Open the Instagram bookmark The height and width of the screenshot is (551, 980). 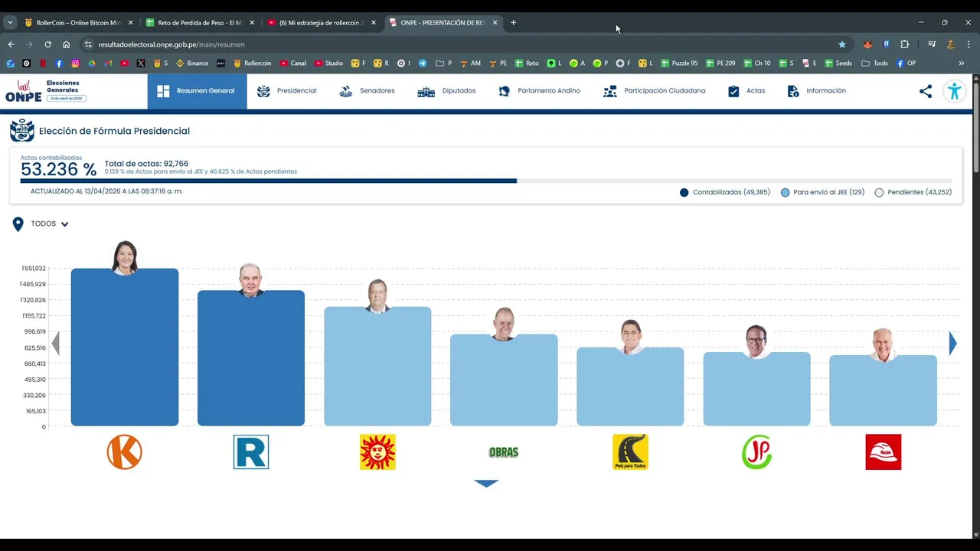tap(75, 64)
